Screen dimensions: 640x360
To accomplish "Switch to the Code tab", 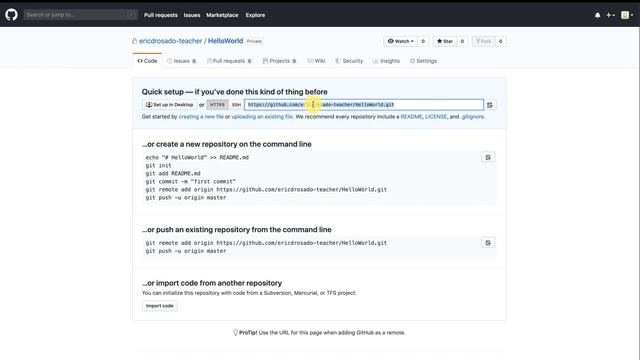I will pos(147,61).
